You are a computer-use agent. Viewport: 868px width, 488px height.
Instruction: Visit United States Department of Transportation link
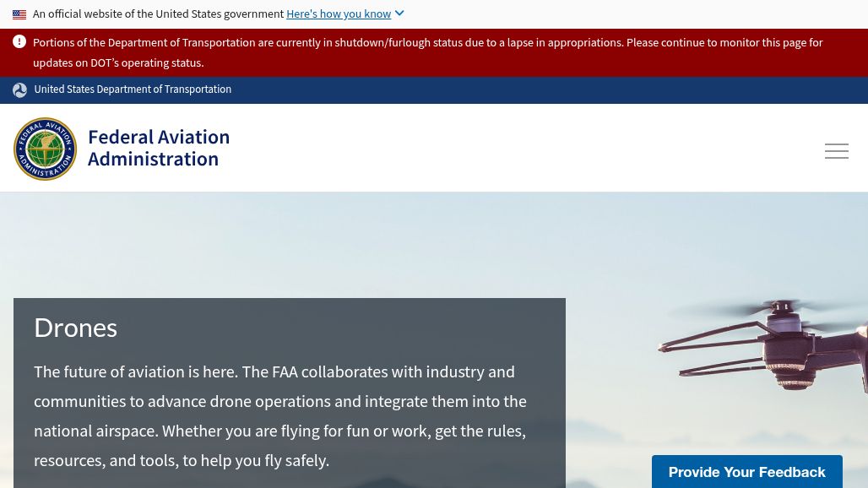click(x=133, y=89)
